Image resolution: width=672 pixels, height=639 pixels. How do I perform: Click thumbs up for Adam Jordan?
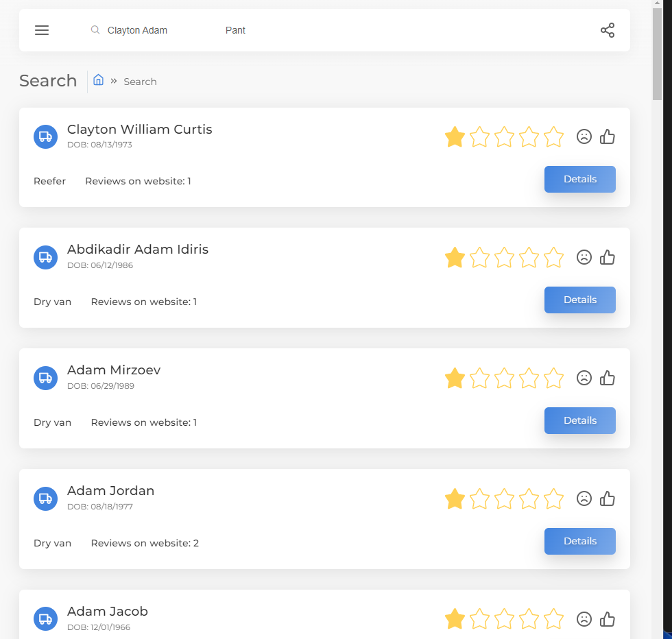[x=608, y=498]
